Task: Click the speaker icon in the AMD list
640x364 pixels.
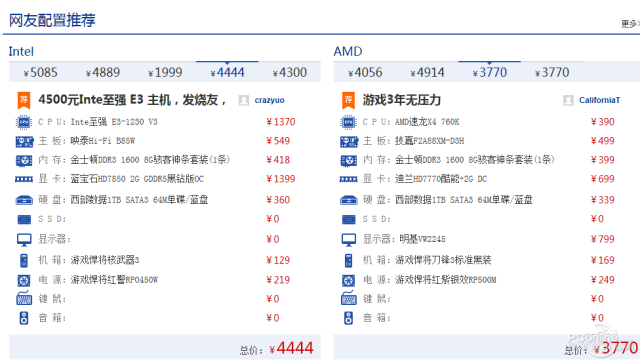Action: coord(349,318)
